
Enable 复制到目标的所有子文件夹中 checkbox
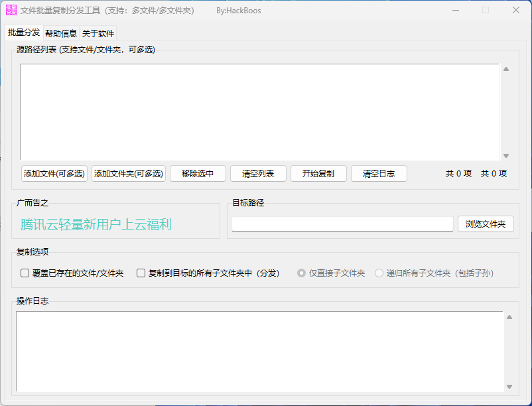pyautogui.click(x=141, y=273)
